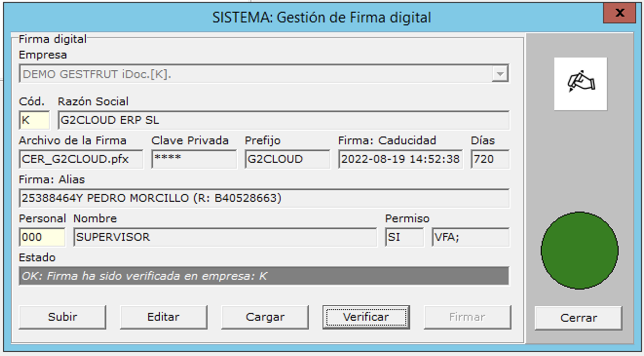Select the Prefijo field with G2CLOUD
Viewport: 644px width, 356px height.
tap(287, 159)
